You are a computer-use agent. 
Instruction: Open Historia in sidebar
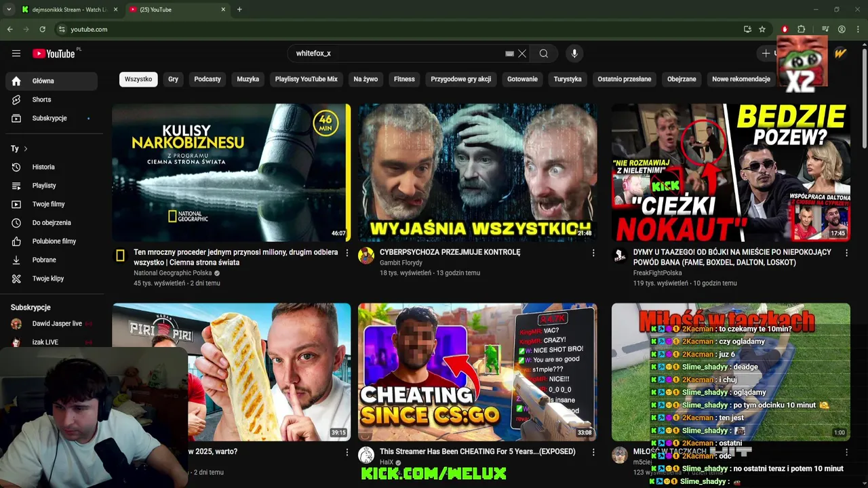[x=52, y=167]
